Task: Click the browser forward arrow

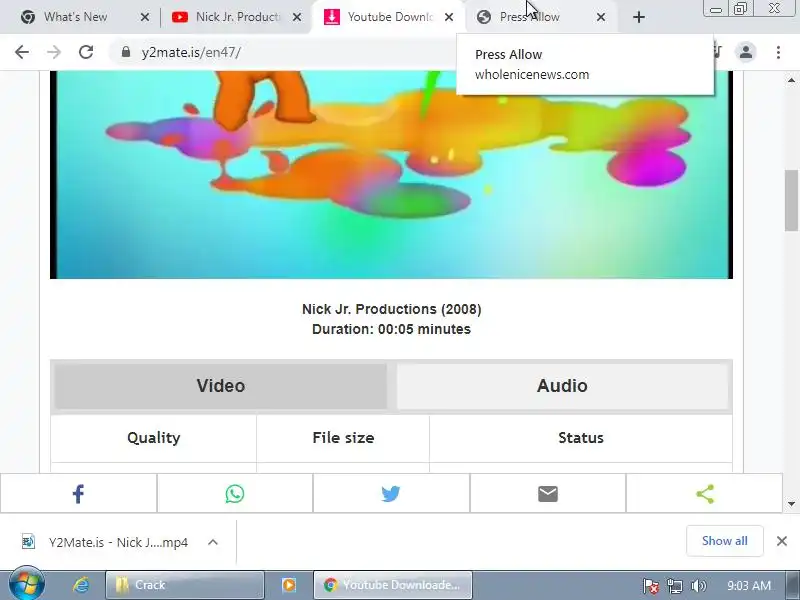Action: click(x=54, y=52)
